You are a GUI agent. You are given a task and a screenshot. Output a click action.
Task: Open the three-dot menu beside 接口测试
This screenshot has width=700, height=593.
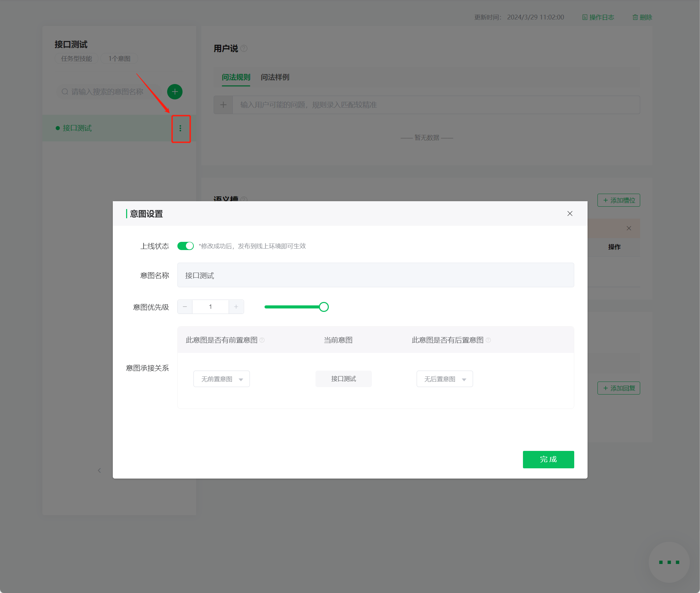180,128
